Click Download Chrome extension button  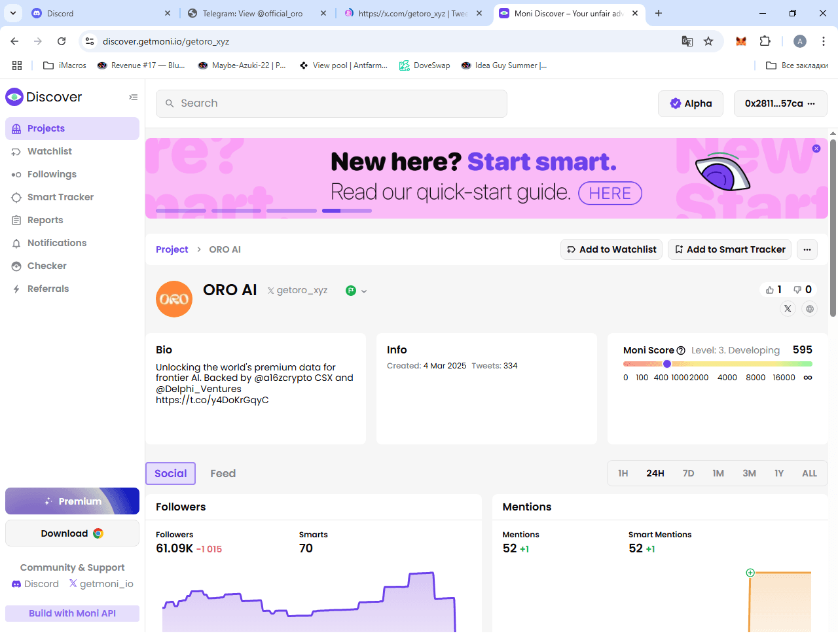click(72, 533)
